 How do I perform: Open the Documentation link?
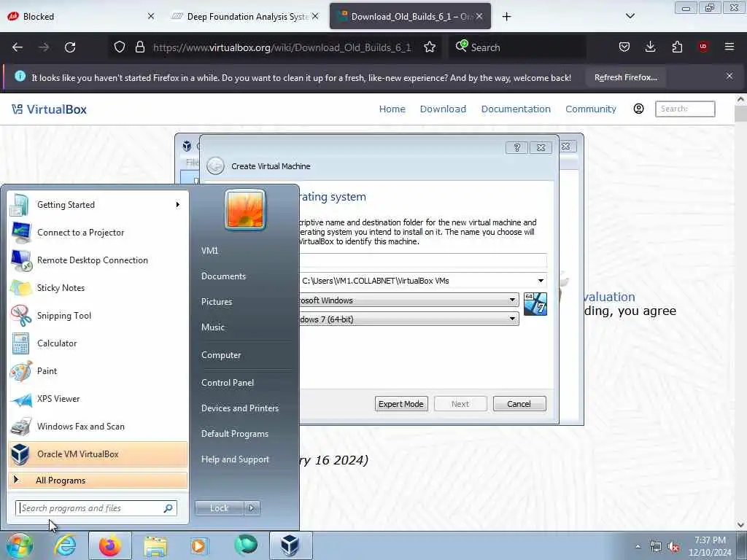[516, 109]
